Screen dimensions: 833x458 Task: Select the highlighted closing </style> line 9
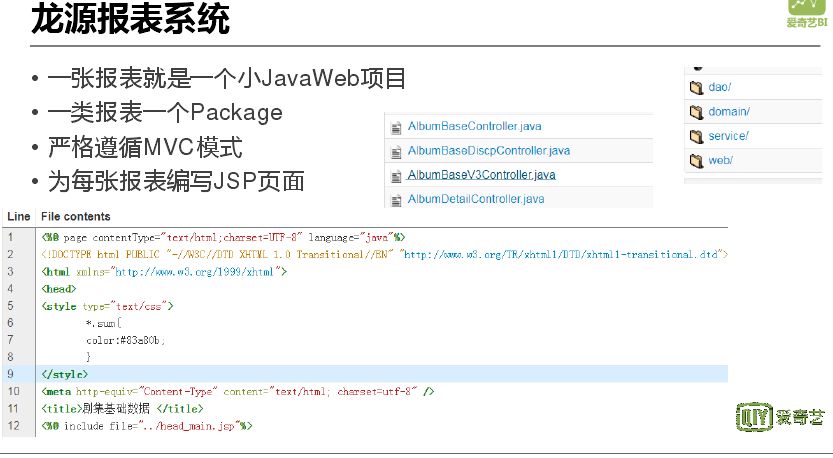click(365, 374)
